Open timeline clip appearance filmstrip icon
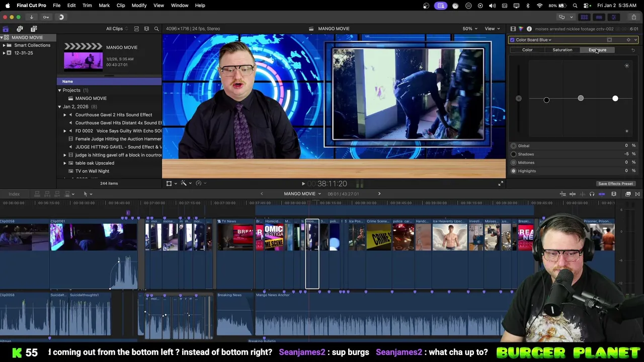Screen dimensions: 644x362 tap(613, 194)
